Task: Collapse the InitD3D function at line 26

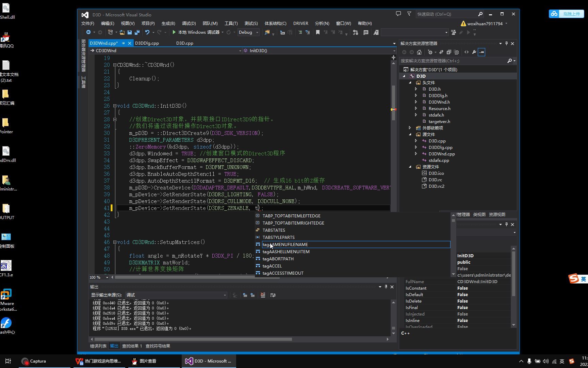Action: (x=115, y=106)
